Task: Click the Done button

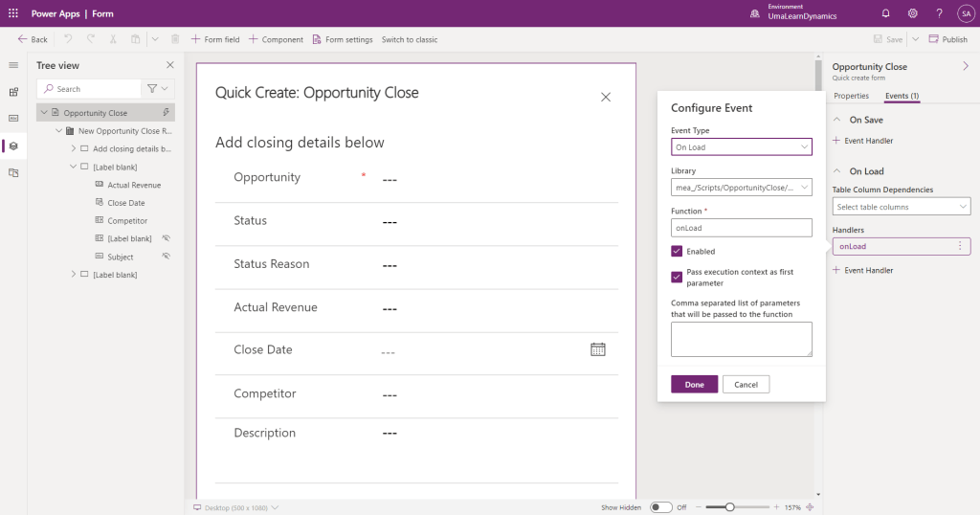Action: [x=694, y=384]
